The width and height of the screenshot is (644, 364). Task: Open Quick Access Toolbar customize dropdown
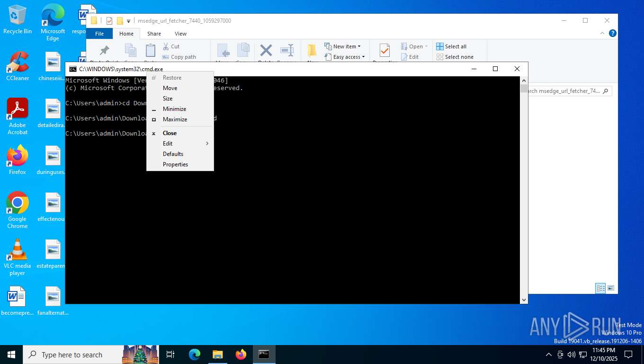(128, 21)
